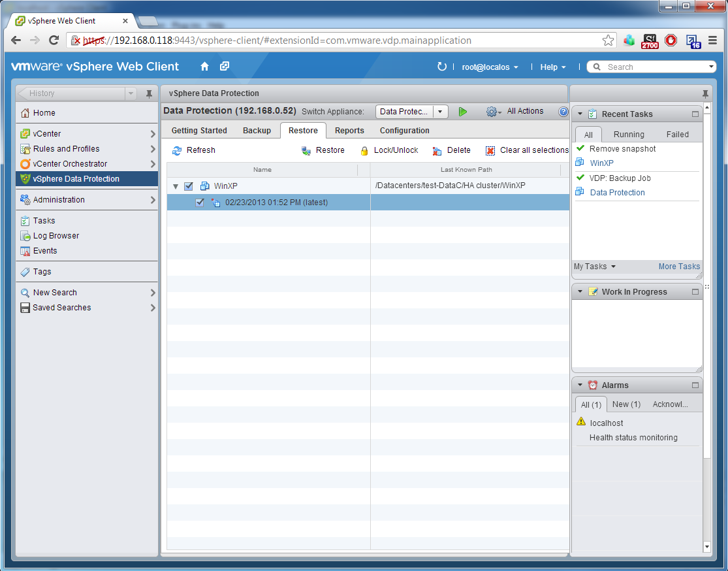Show Failed tasks tab
The width and height of the screenshot is (728, 571).
pyautogui.click(x=677, y=135)
